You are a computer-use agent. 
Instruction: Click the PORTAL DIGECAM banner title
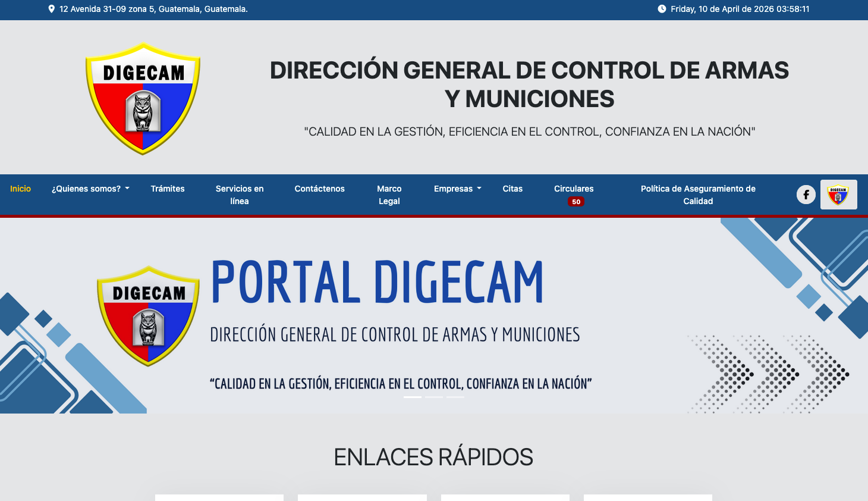[x=378, y=282]
